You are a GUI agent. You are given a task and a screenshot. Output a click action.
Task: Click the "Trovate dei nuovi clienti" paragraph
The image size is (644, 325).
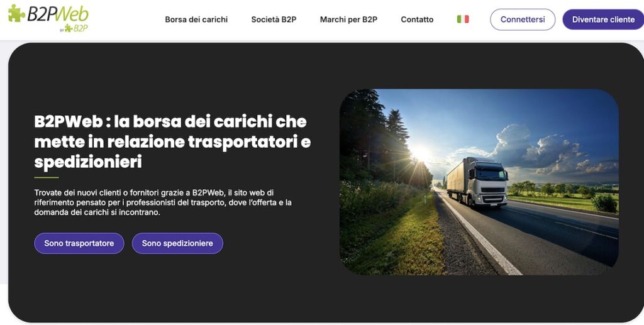click(x=163, y=202)
